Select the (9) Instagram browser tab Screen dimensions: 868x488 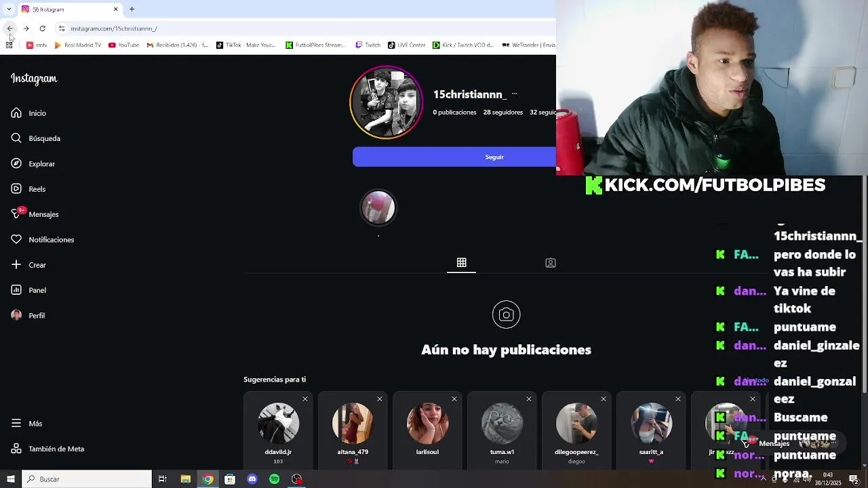coord(69,9)
